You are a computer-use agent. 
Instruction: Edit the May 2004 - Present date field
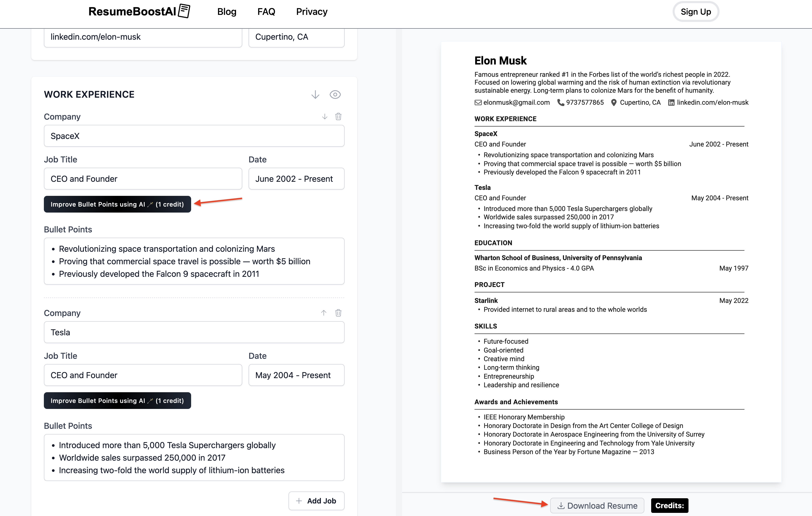pos(296,375)
